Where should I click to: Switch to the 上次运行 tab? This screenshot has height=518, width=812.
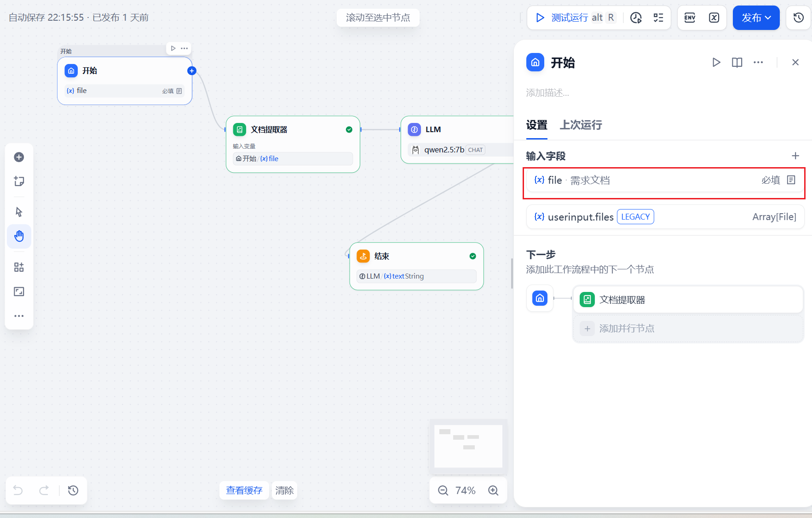tap(581, 125)
